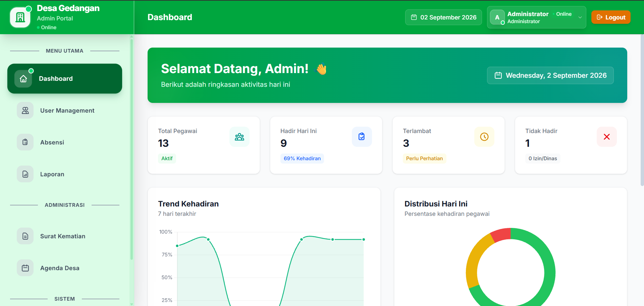Click the Surat Kematian document icon
644x306 pixels.
point(25,236)
